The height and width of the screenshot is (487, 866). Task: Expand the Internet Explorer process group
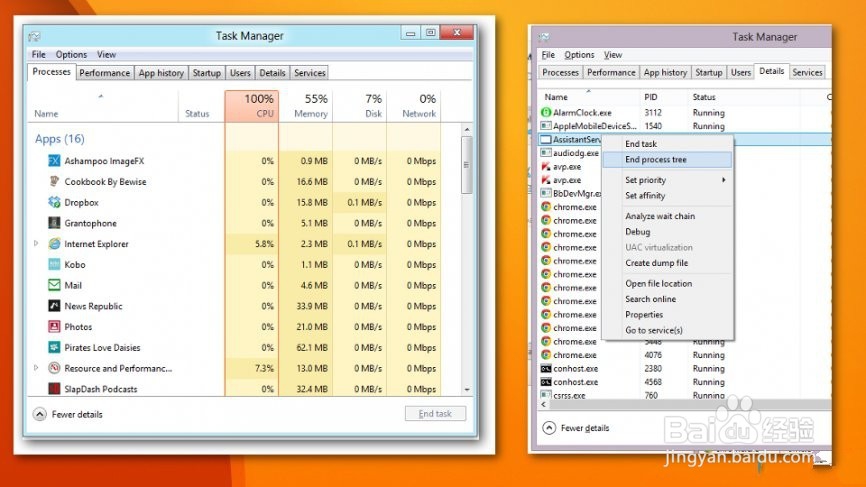36,244
